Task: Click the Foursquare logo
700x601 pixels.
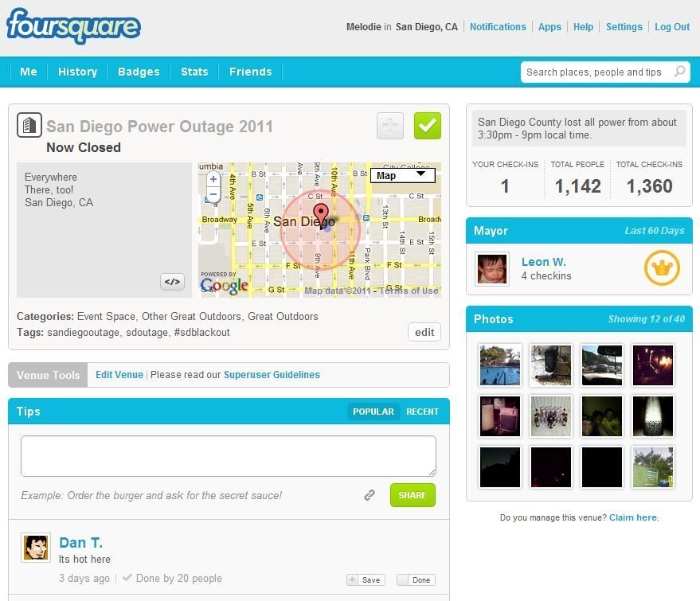Action: (x=73, y=25)
